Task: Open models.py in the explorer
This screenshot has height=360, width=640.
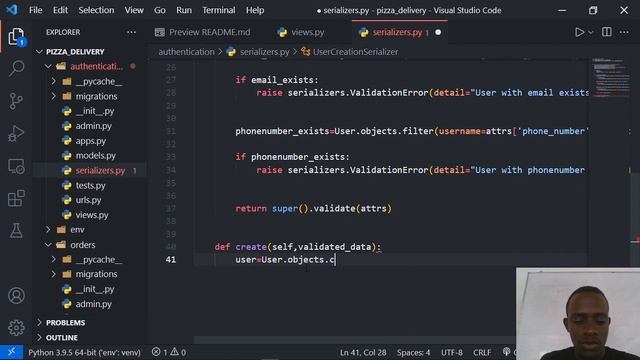Action: (96, 156)
